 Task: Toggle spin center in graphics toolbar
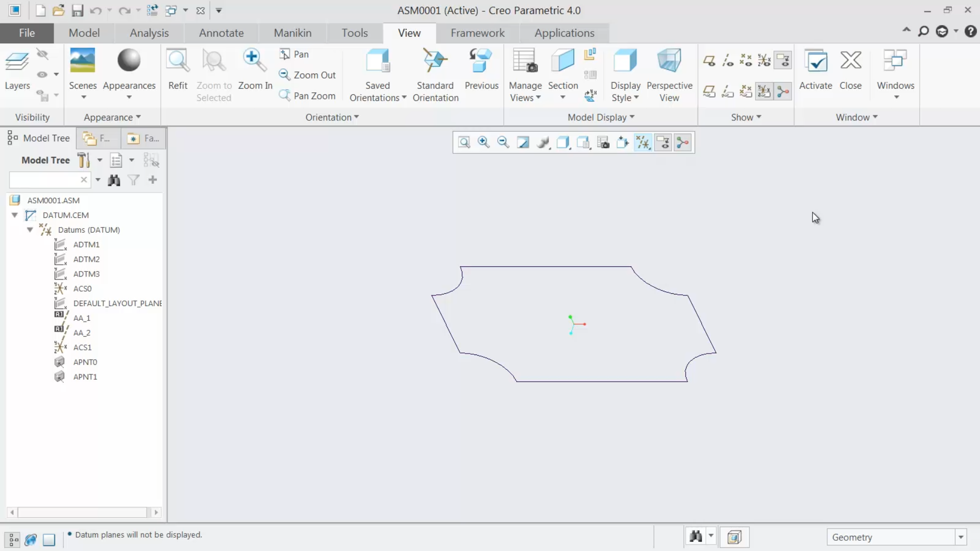tap(683, 142)
